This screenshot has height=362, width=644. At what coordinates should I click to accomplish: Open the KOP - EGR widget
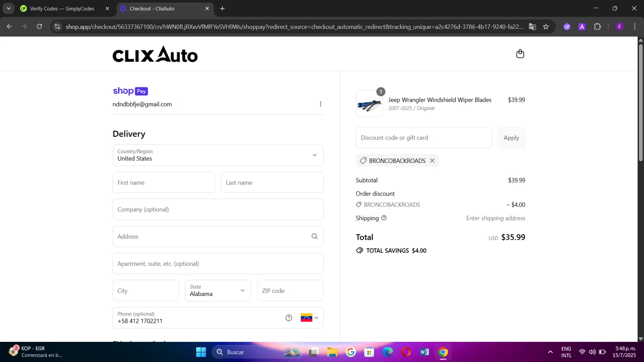click(x=36, y=352)
